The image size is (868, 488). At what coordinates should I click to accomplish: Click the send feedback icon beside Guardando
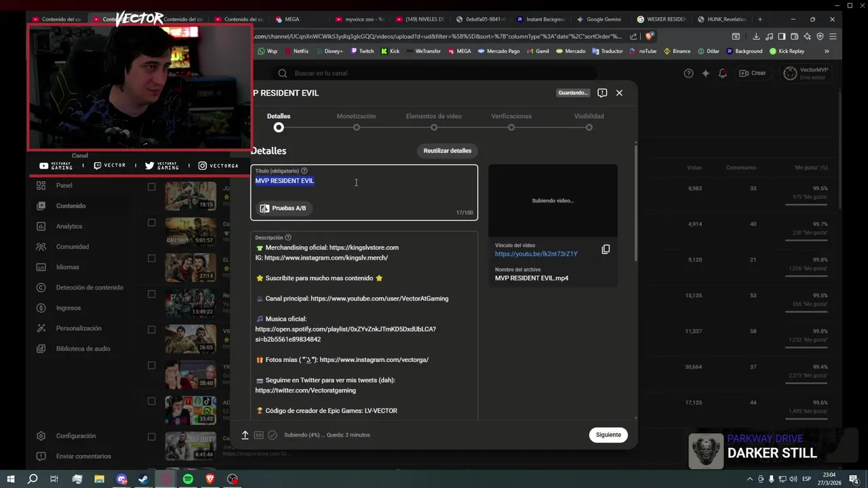click(x=602, y=93)
